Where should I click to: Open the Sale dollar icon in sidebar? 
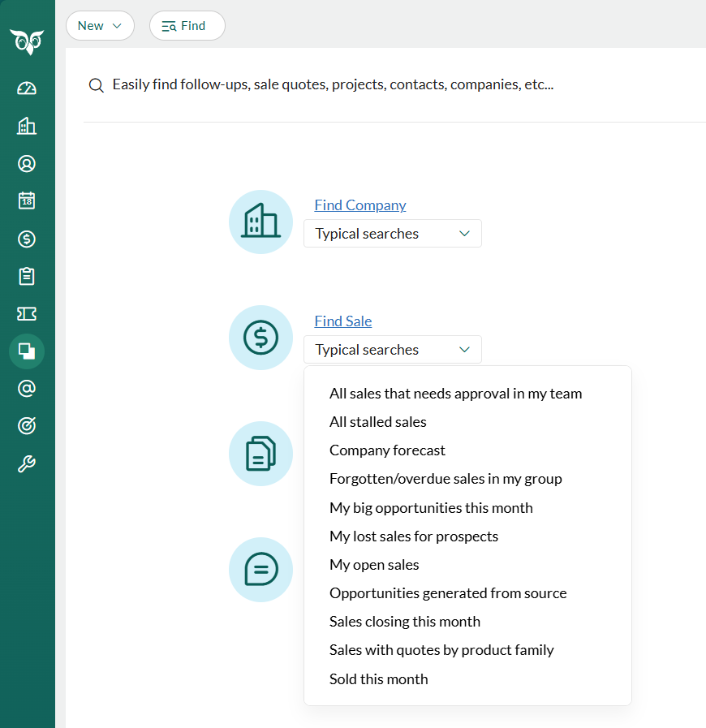pyautogui.click(x=27, y=239)
